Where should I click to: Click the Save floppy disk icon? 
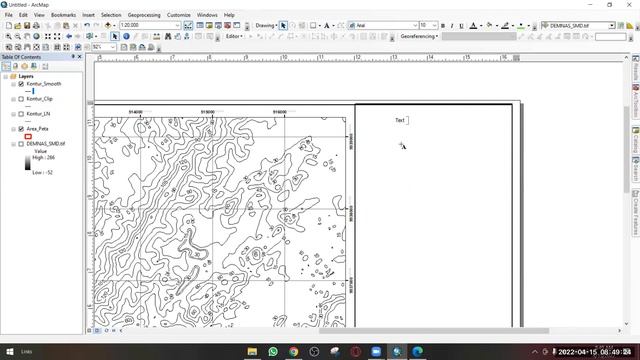pyautogui.click(x=27, y=26)
